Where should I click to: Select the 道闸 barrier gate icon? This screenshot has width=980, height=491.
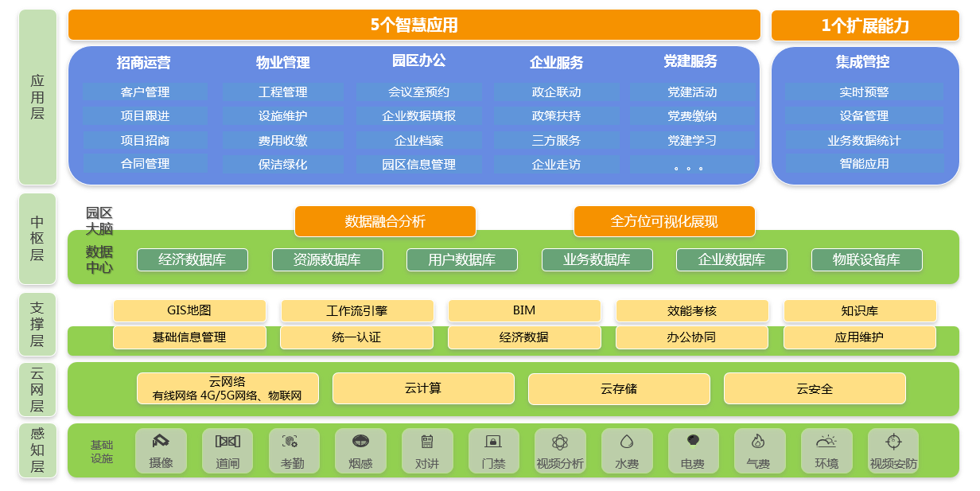pos(227,451)
